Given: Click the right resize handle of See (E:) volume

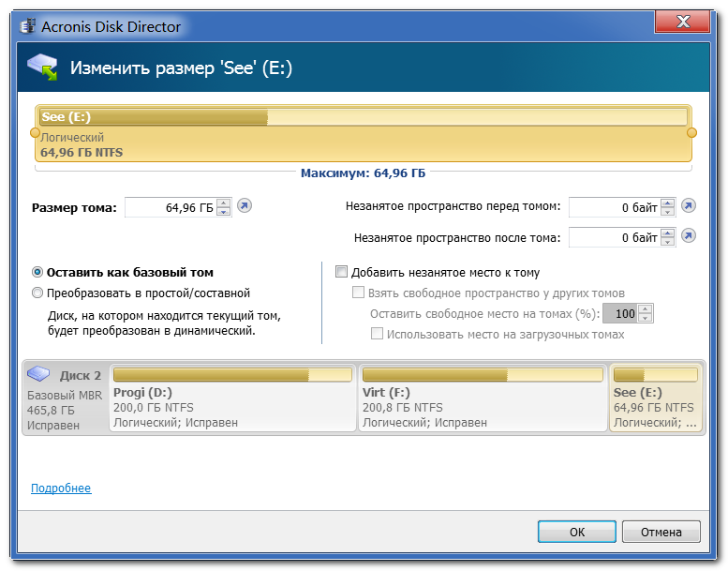Looking at the screenshot, I should tap(691, 133).
